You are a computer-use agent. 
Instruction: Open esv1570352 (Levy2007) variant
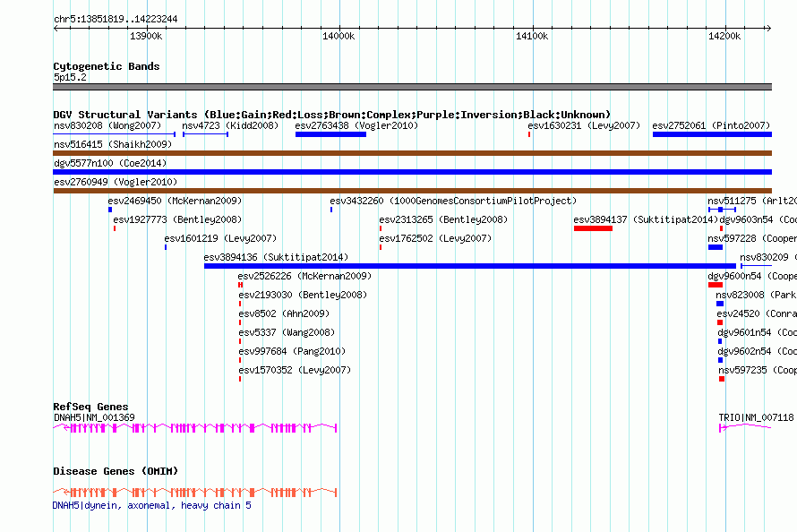point(295,370)
